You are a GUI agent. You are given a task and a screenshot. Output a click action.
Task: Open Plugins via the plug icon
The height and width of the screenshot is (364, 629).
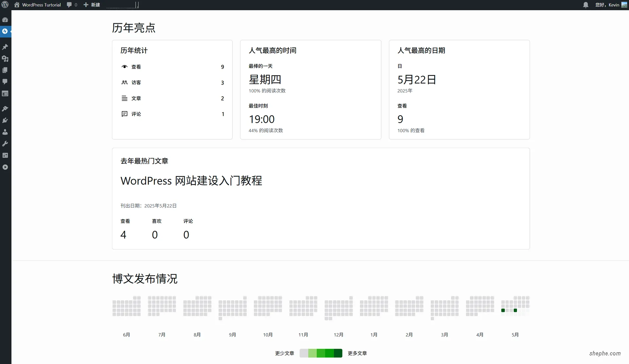click(x=5, y=120)
